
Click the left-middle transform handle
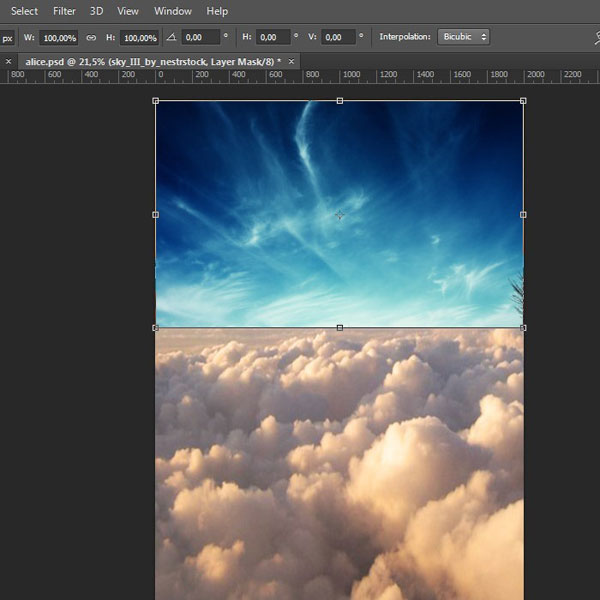(x=155, y=215)
